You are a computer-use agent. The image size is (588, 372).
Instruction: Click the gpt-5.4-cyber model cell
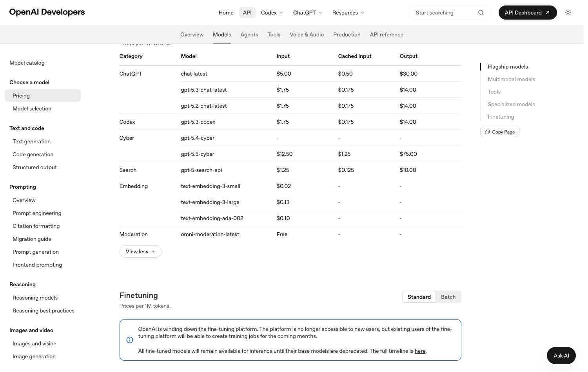198,138
